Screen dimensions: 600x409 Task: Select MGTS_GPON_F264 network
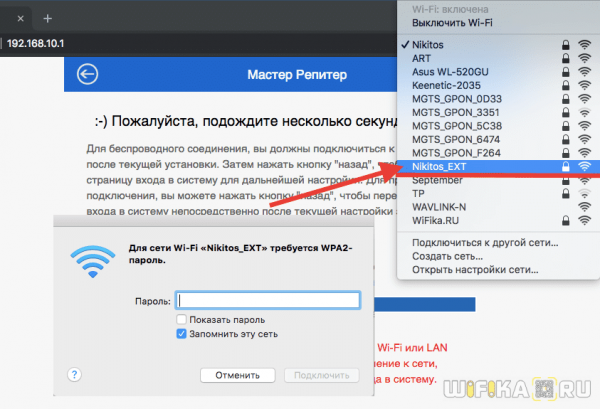click(x=499, y=153)
